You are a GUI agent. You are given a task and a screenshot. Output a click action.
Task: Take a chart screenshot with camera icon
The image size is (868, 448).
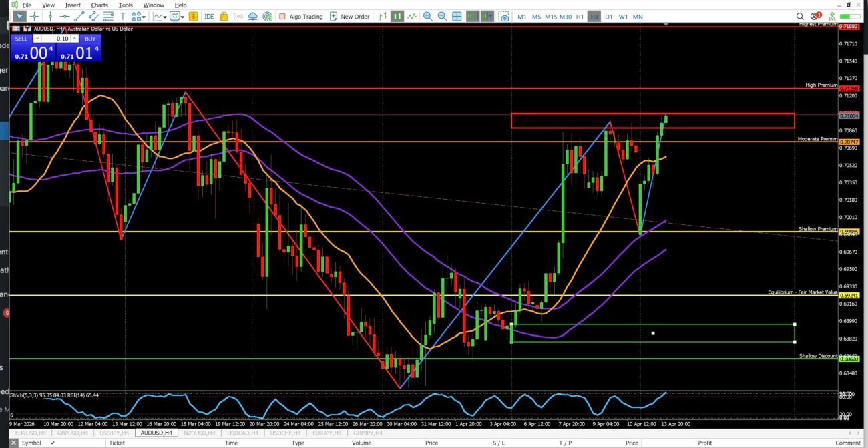(504, 17)
